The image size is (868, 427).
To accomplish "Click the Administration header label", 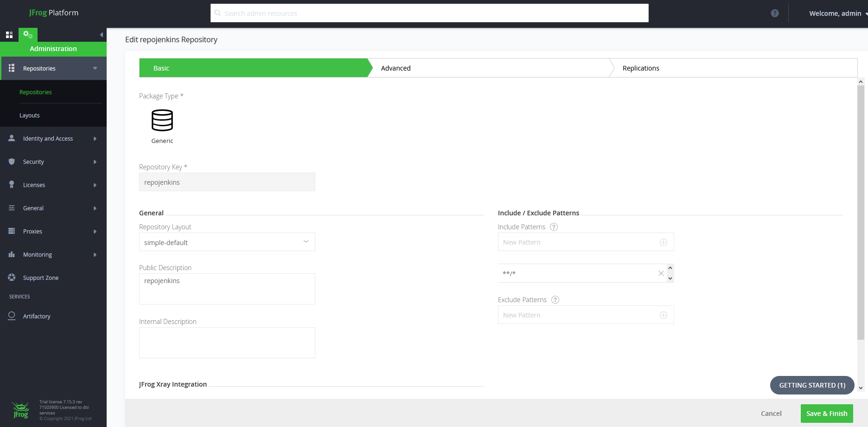I will click(x=53, y=49).
